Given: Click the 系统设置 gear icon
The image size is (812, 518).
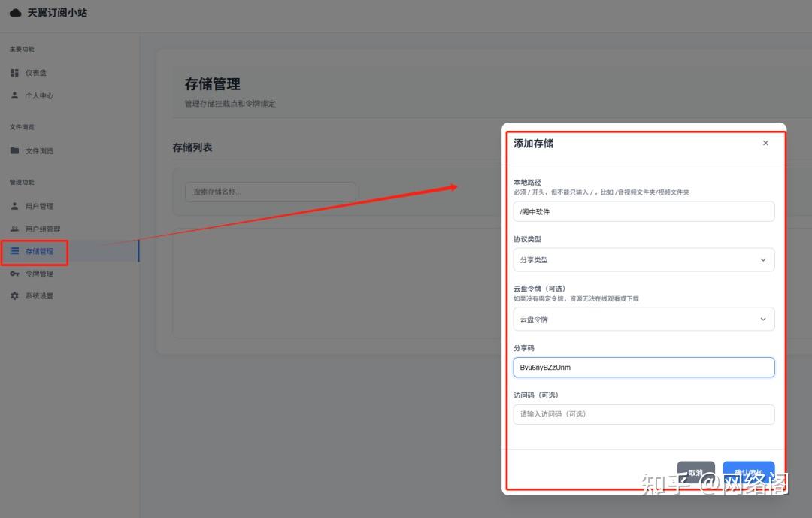Looking at the screenshot, I should pos(14,295).
